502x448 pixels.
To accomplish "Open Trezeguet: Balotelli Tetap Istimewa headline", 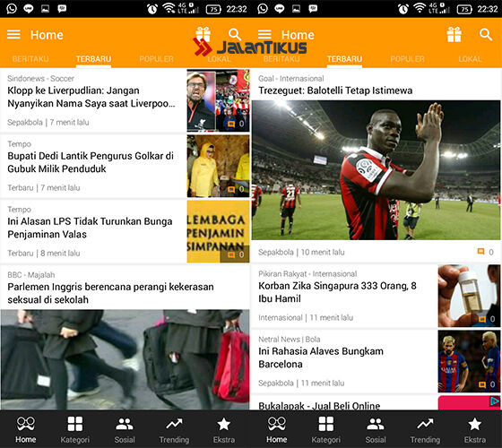I will pyautogui.click(x=335, y=90).
